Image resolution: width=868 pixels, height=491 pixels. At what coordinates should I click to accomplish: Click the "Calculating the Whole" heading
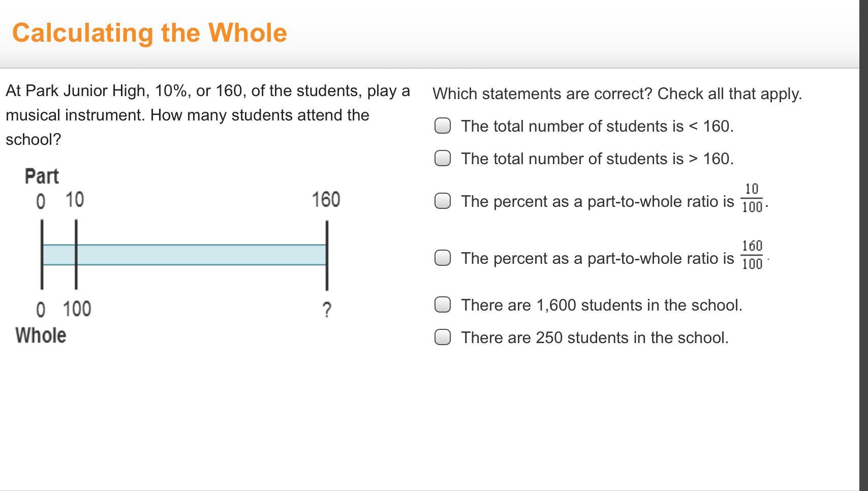click(x=149, y=33)
